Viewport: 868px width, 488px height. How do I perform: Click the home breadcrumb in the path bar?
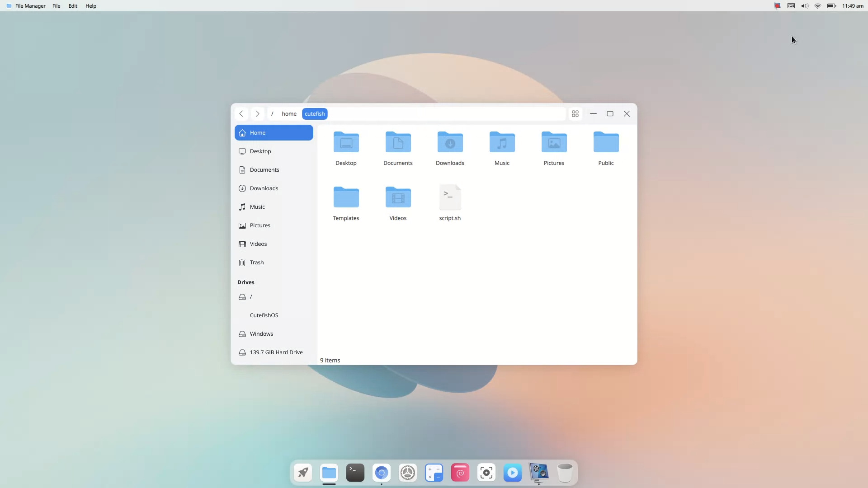click(x=289, y=113)
